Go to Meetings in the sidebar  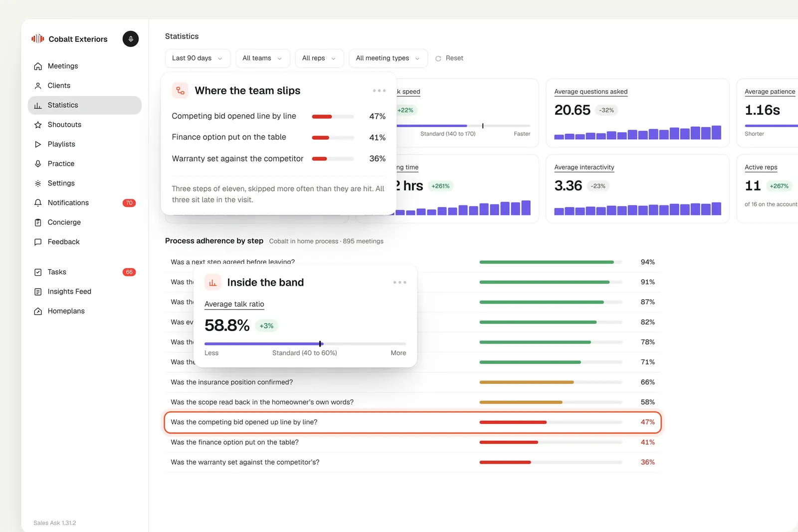pyautogui.click(x=85, y=66)
